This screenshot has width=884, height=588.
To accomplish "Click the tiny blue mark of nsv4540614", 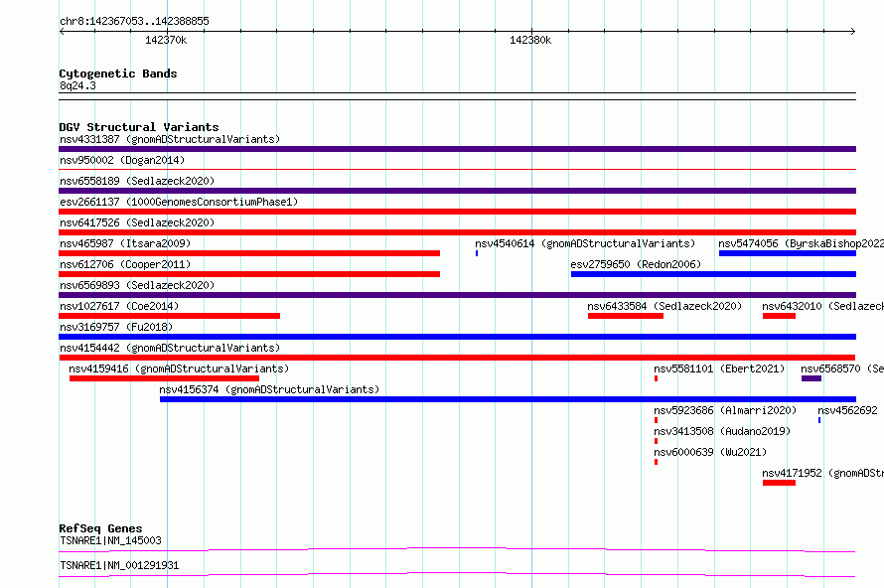I will [x=477, y=253].
